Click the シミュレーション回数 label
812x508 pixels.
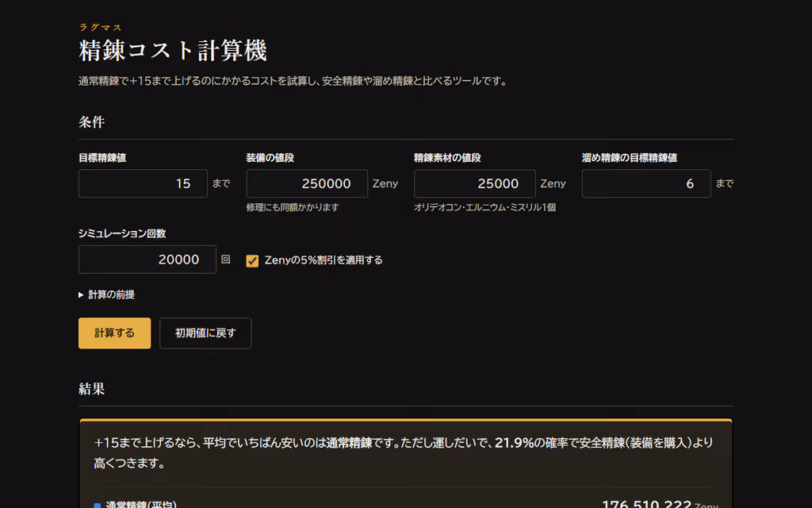[x=122, y=234]
